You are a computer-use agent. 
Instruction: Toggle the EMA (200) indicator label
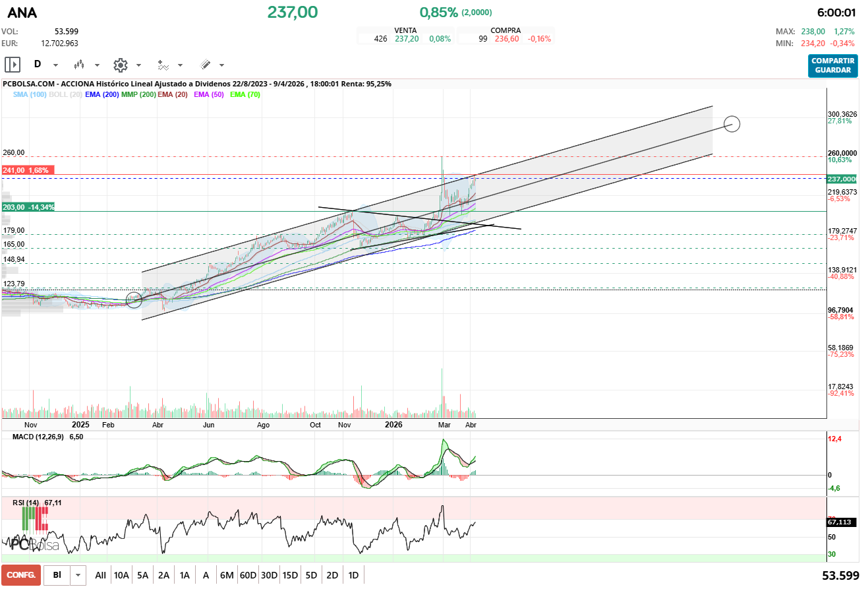pyautogui.click(x=101, y=94)
